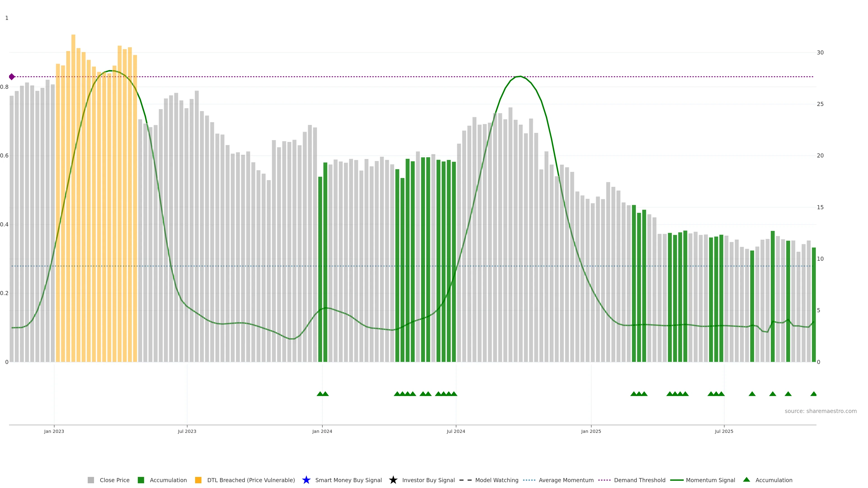This screenshot has height=488, width=868.
Task: Click the green Accumulation square swatch in legend
Action: (x=141, y=480)
